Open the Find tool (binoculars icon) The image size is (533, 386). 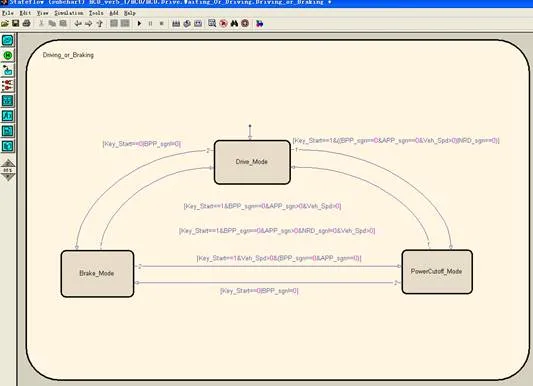[234, 23]
